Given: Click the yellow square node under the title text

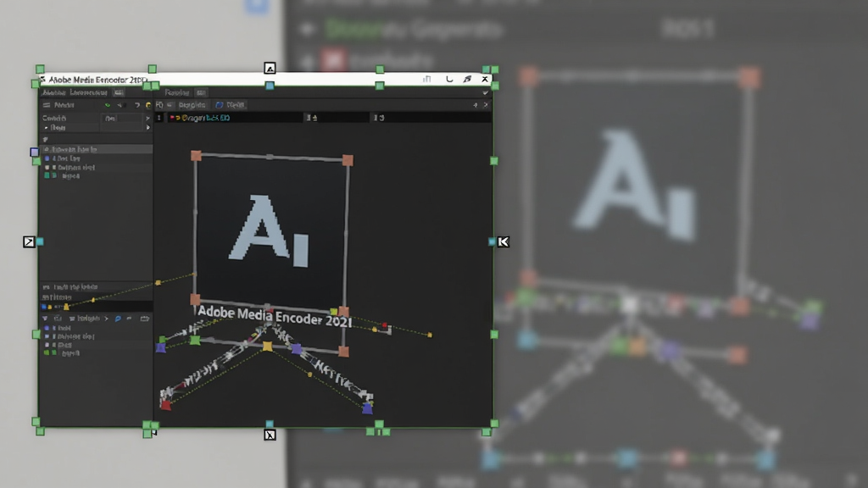Looking at the screenshot, I should pos(267,347).
